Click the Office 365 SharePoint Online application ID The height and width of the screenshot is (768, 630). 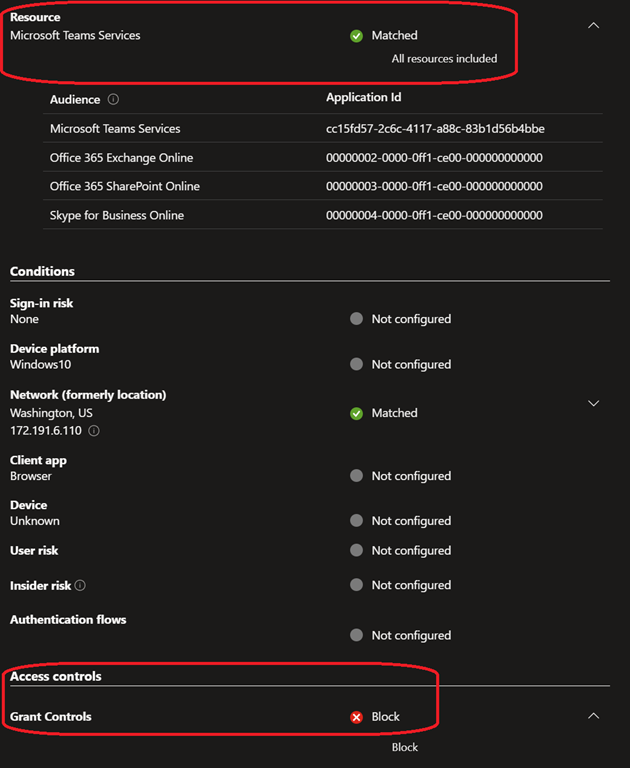434,186
